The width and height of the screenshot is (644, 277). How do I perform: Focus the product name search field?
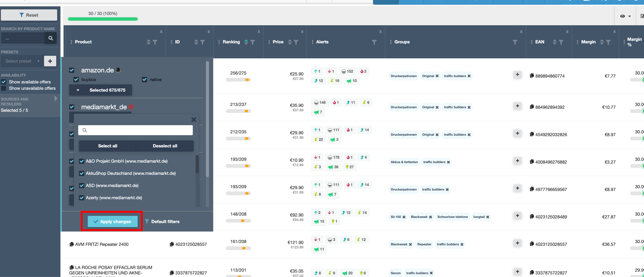[23, 38]
